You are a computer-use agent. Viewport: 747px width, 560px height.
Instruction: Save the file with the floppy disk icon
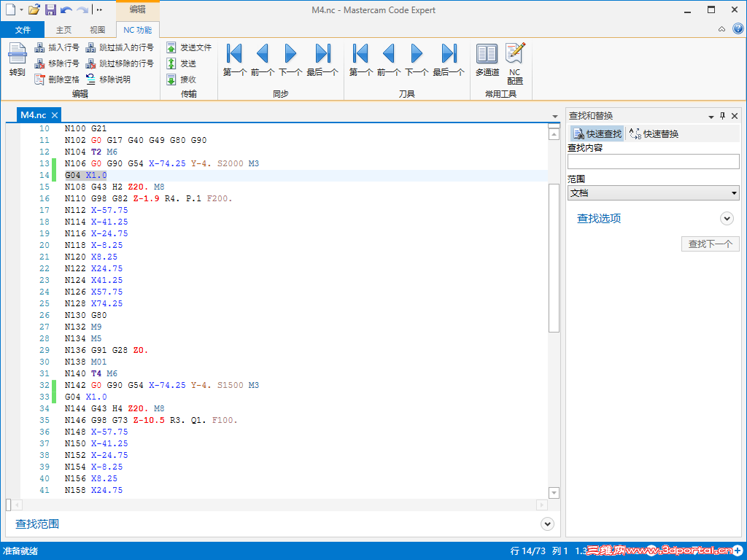[x=50, y=9]
